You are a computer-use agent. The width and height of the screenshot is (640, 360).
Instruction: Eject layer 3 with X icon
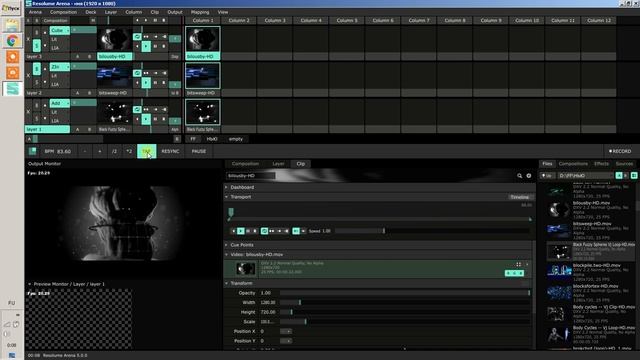coord(28,39)
